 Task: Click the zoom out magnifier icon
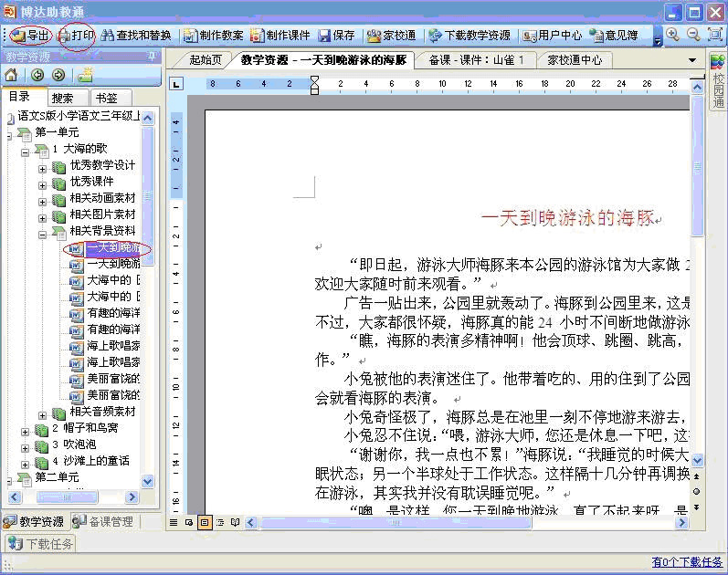(693, 35)
